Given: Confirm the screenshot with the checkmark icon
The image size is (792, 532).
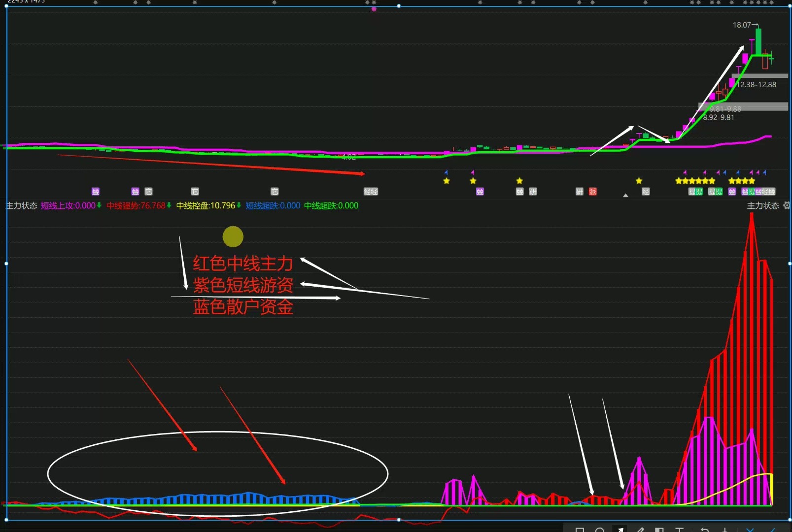Looking at the screenshot, I should point(772,530).
